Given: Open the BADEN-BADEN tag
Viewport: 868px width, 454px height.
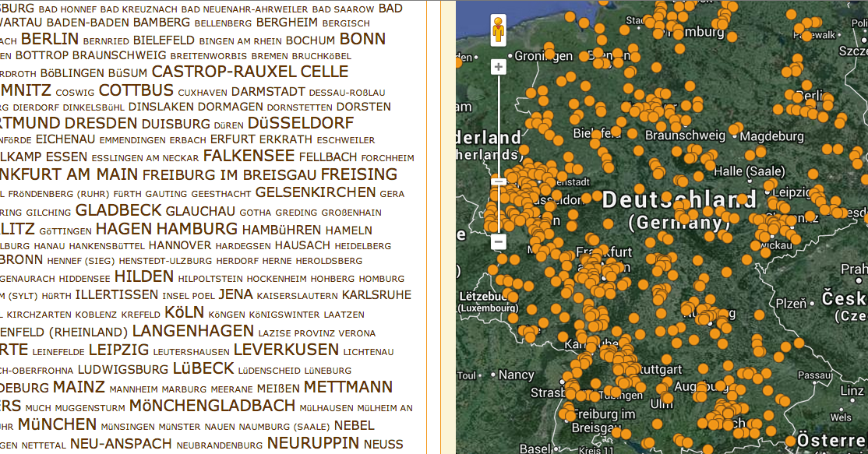Looking at the screenshot, I should (88, 23).
